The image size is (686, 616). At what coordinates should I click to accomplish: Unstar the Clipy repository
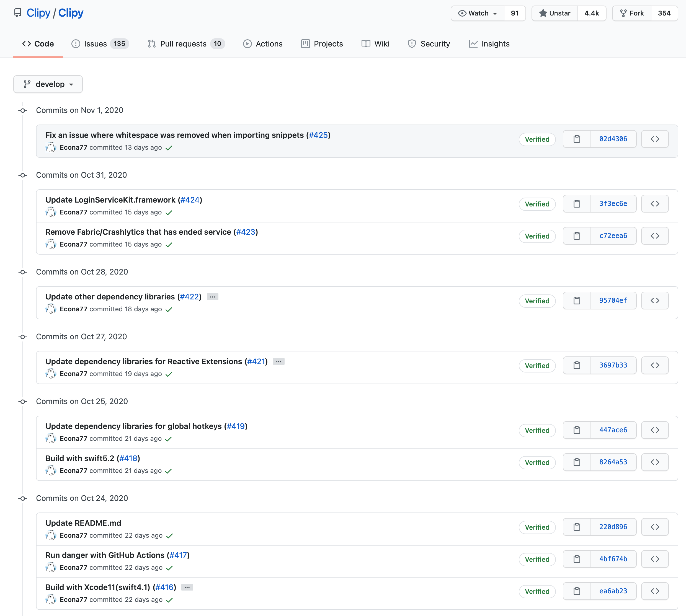point(555,13)
